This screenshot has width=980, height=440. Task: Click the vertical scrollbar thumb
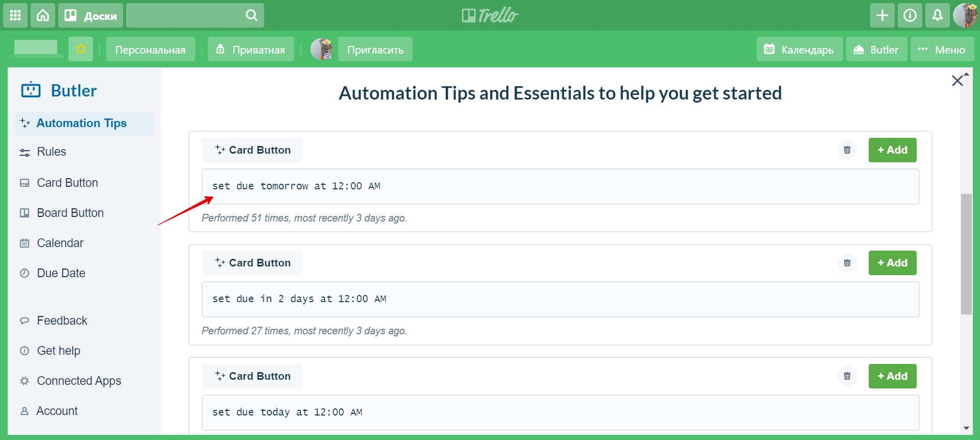pyautogui.click(x=966, y=254)
